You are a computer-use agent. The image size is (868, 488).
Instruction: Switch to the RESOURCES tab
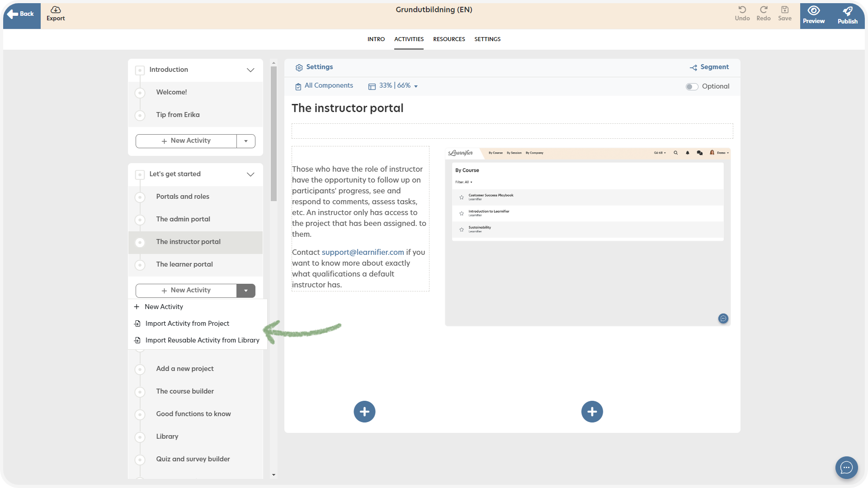point(448,39)
